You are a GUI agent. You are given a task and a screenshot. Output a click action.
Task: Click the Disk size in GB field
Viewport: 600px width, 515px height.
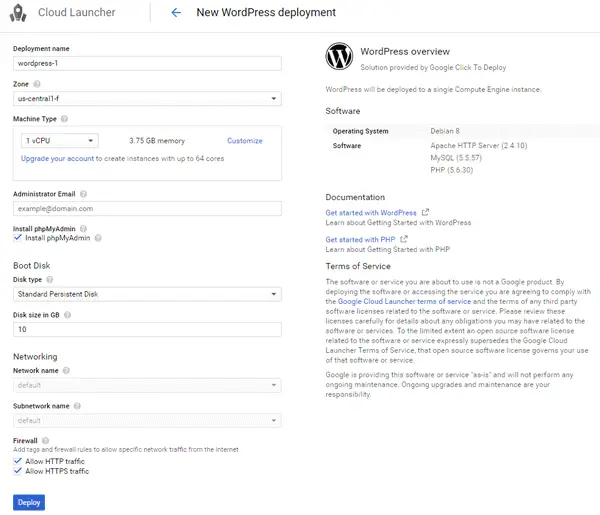(x=147, y=329)
